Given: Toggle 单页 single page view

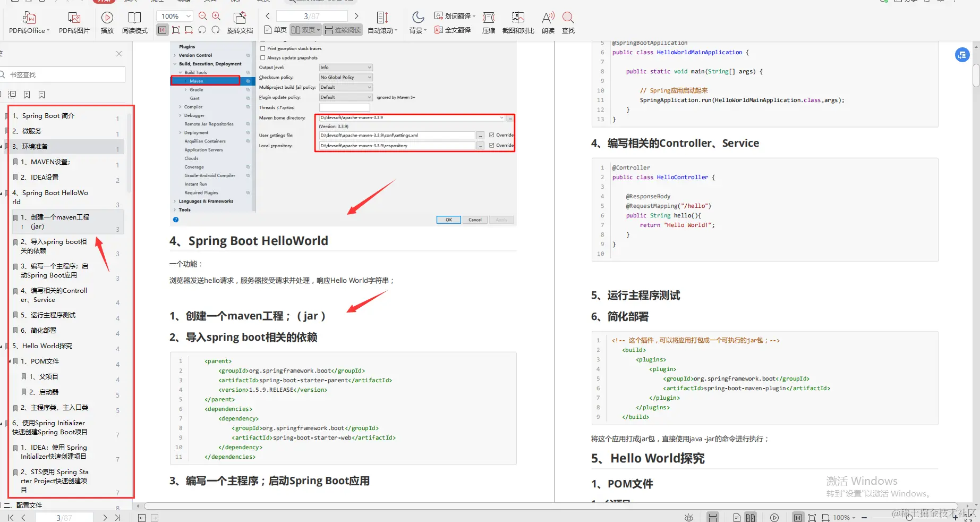Looking at the screenshot, I should 276,30.
